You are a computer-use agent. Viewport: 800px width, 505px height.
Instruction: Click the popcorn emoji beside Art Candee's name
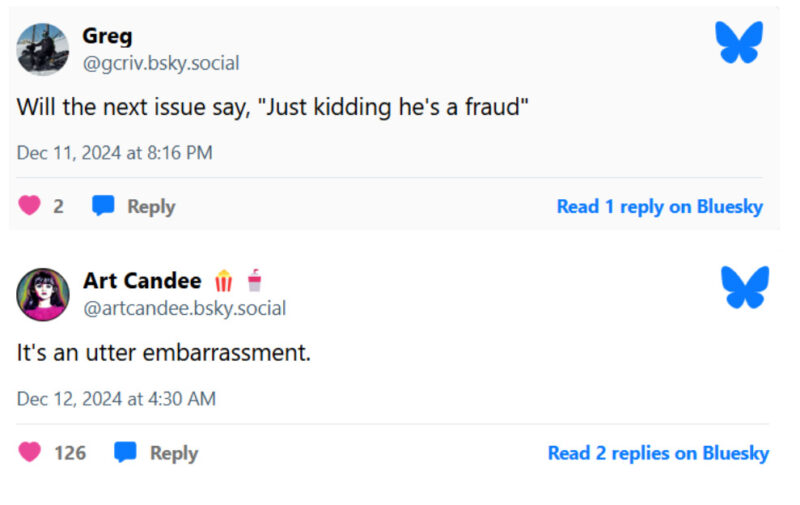point(223,282)
